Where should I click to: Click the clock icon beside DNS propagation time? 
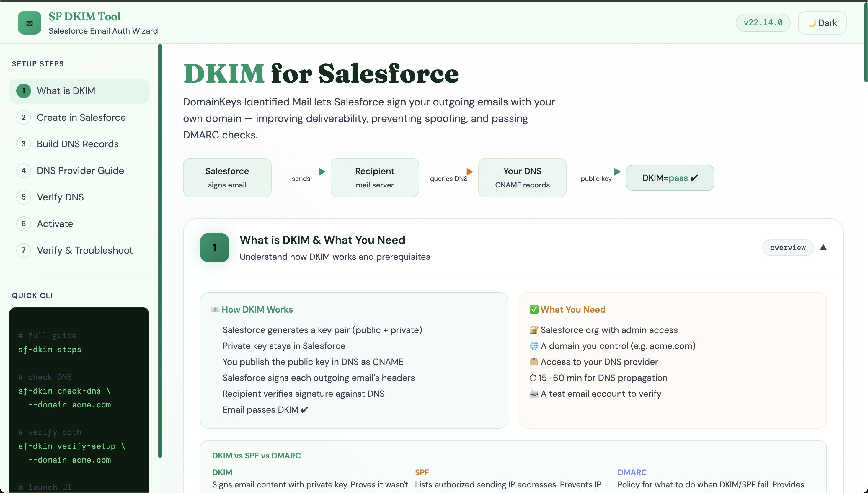pyautogui.click(x=533, y=378)
